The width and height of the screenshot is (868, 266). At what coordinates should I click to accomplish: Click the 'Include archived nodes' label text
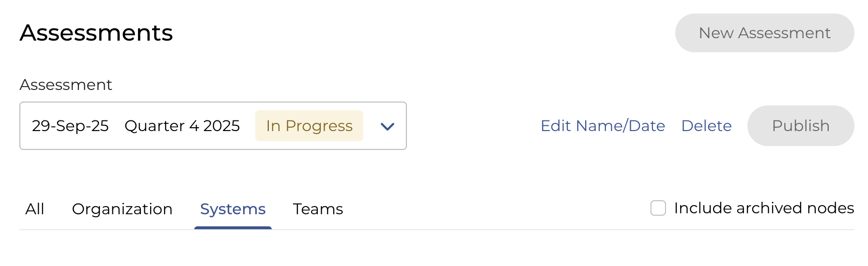(764, 208)
